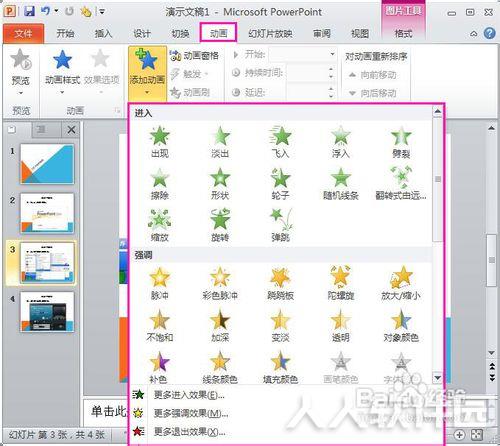500x446 pixels.
Task: Open the 开始 timing start combo box
Action: [303, 54]
